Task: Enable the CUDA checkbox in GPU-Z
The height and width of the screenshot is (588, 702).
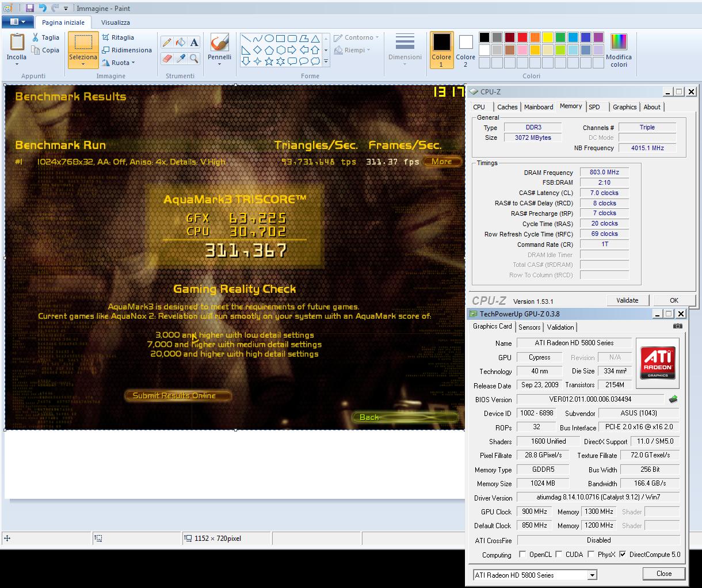Action: tap(558, 554)
